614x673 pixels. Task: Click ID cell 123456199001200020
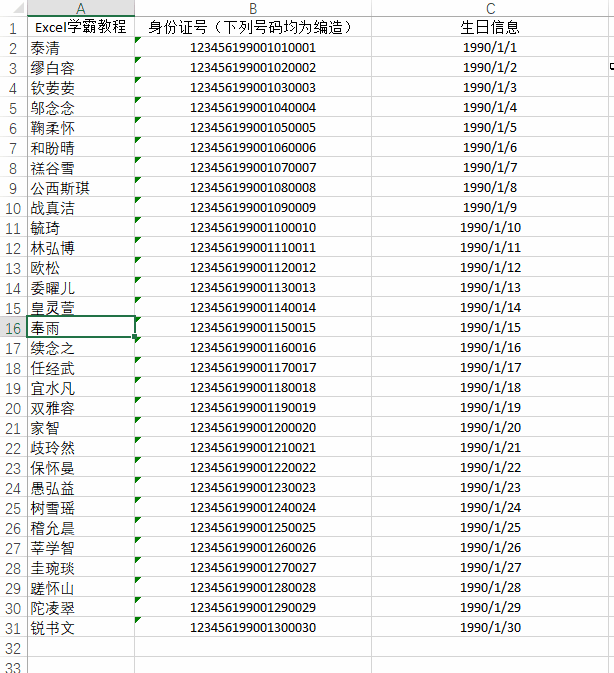tap(253, 427)
